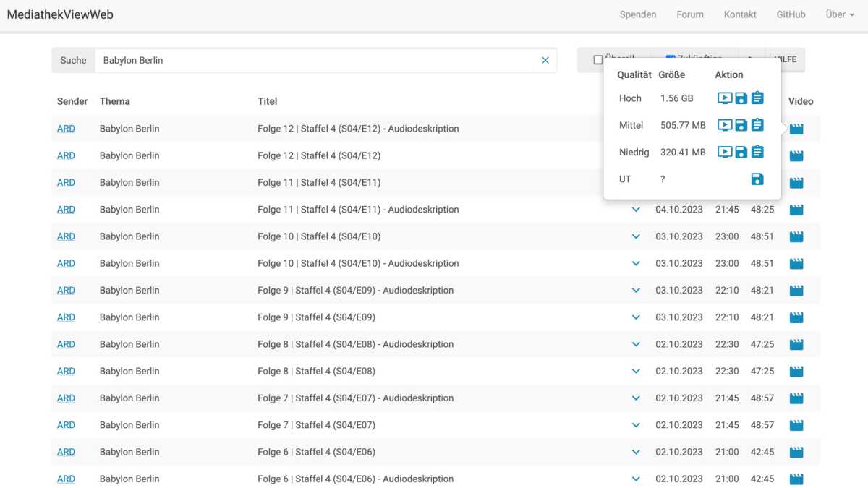Open video clapper icon for Folge 10 Audiodeskription
This screenshot has height=488, width=868.
(796, 263)
